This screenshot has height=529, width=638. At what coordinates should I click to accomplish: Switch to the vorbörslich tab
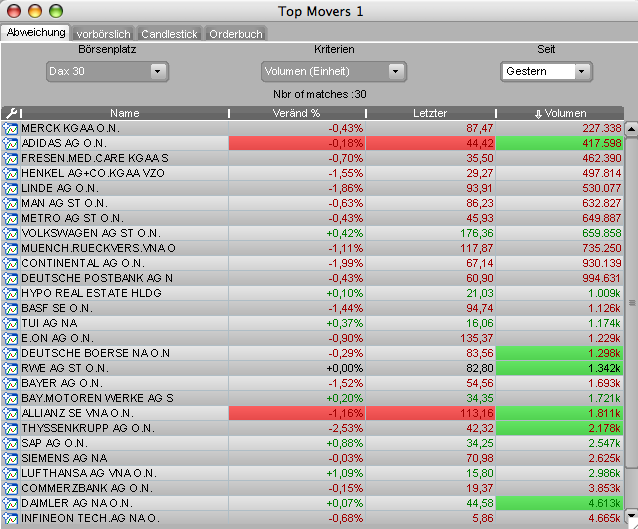103,34
